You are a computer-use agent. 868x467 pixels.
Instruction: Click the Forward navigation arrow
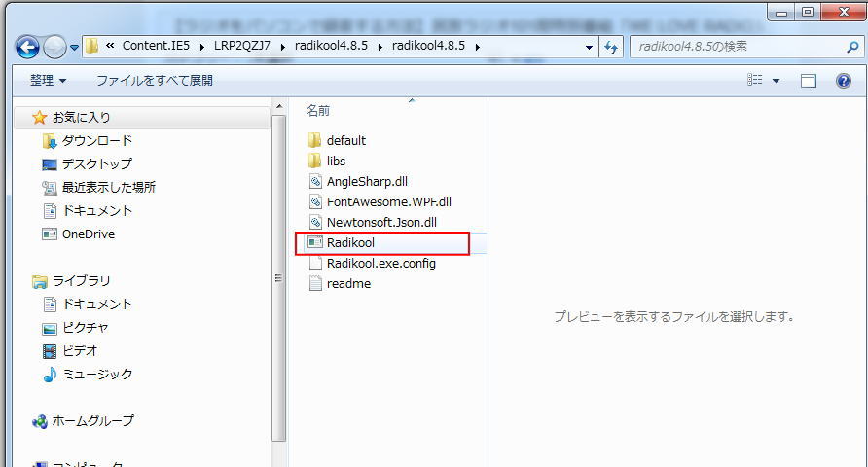pos(54,47)
